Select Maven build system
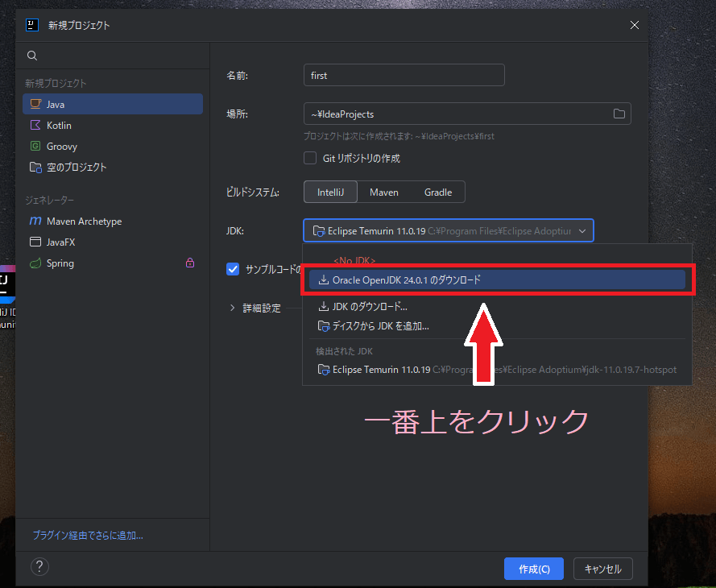This screenshot has width=716, height=588. click(384, 193)
